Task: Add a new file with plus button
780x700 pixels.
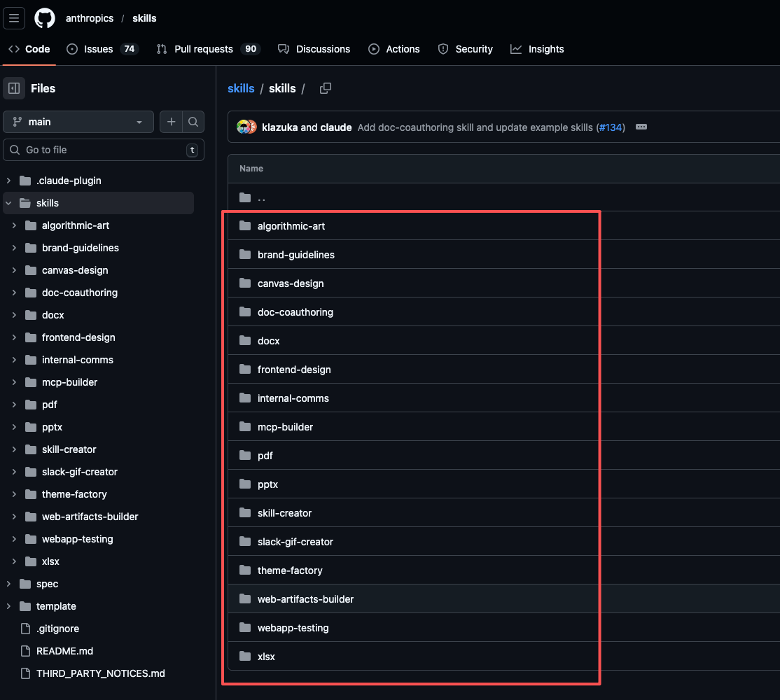Action: point(171,122)
